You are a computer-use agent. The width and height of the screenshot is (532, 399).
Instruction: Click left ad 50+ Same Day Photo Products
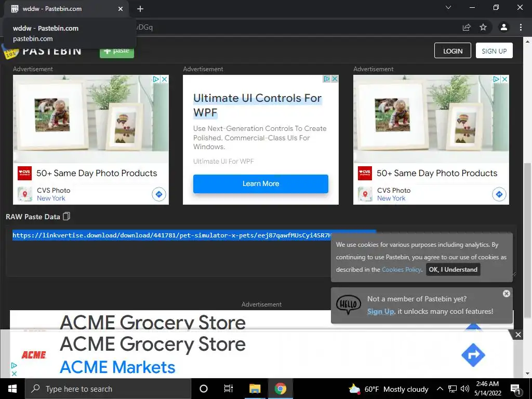click(97, 173)
